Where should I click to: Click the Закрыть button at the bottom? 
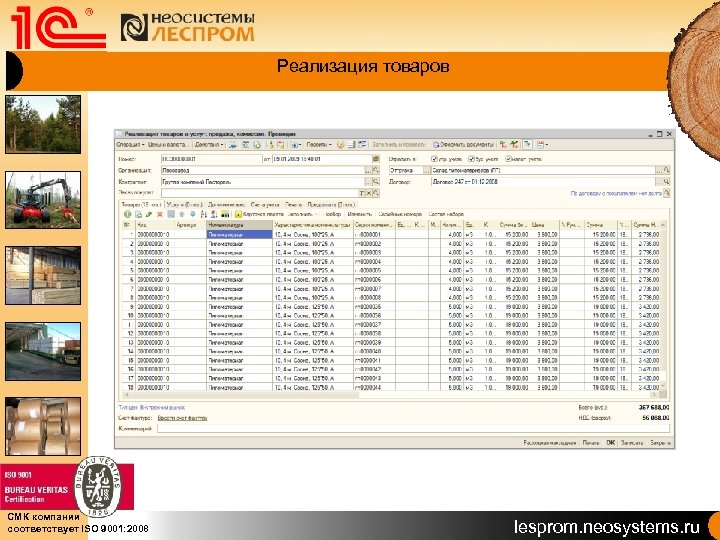point(660,443)
